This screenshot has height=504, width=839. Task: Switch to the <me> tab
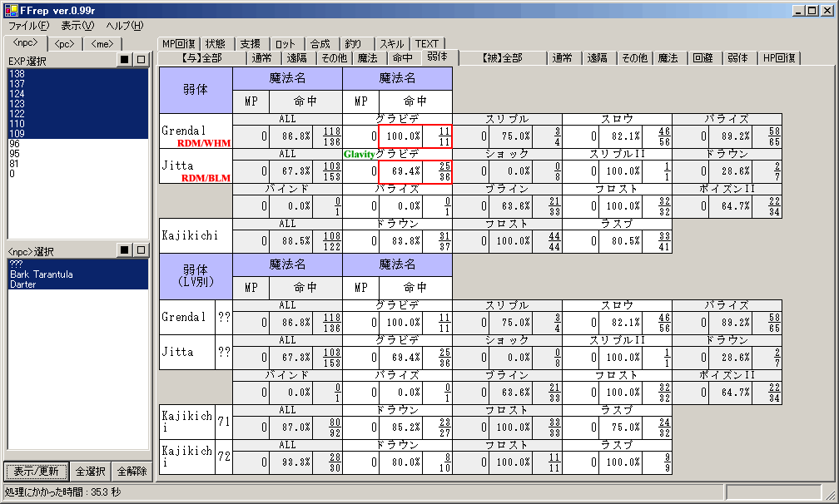pyautogui.click(x=103, y=44)
